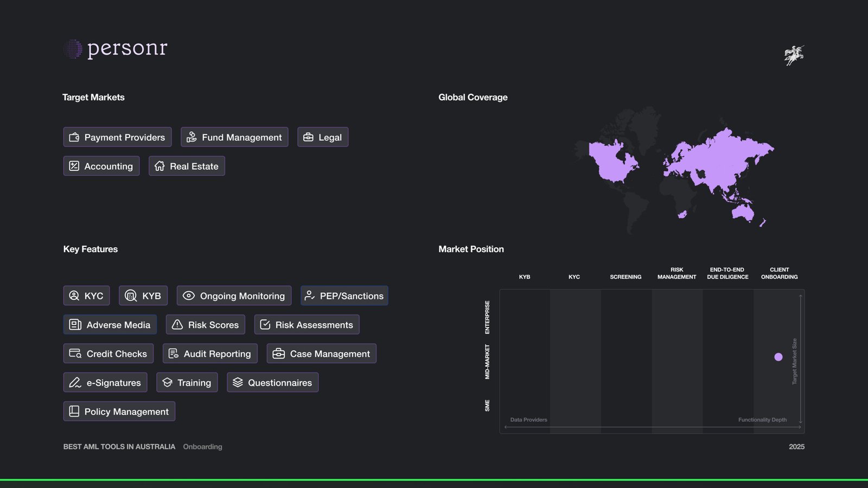The height and width of the screenshot is (488, 868).
Task: Click the Functionality Depth axis label
Action: point(762,420)
